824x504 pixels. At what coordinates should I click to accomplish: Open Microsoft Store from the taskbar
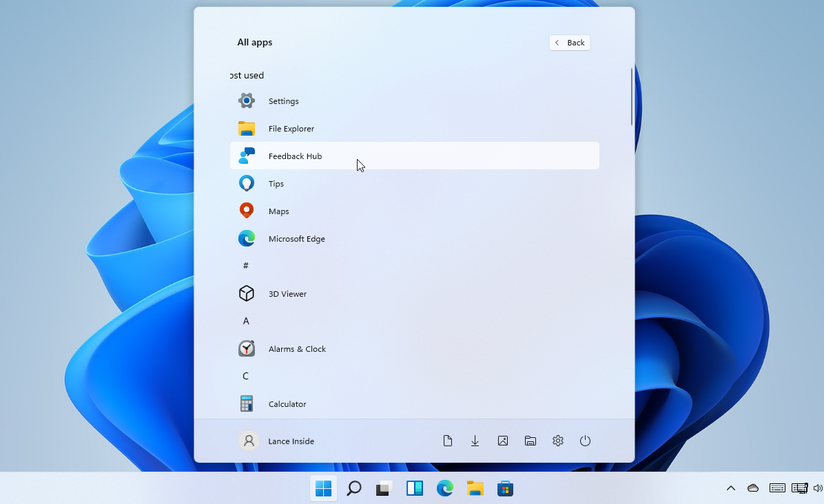[505, 488]
